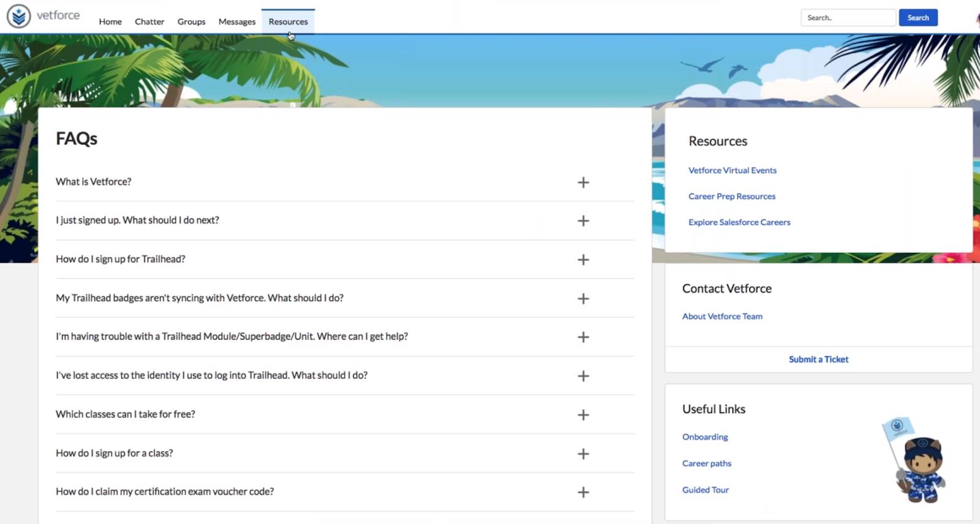Click 'How do I sign up for a class?' text

tap(114, 453)
